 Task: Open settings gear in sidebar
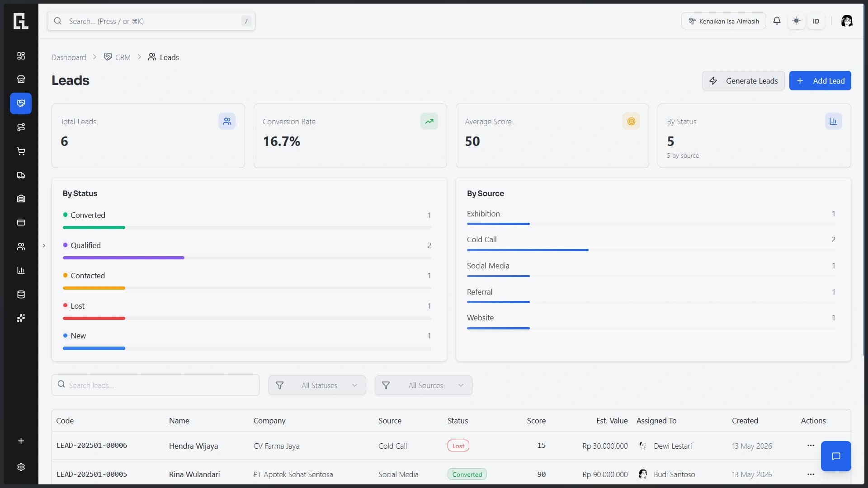(21, 467)
